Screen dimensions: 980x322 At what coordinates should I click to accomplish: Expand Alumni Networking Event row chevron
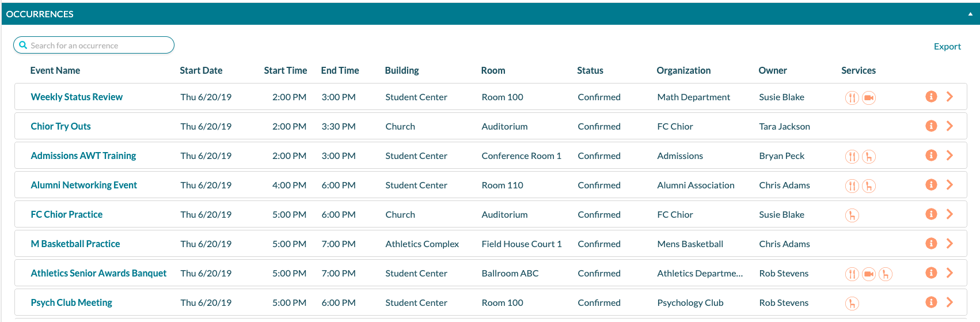(949, 185)
